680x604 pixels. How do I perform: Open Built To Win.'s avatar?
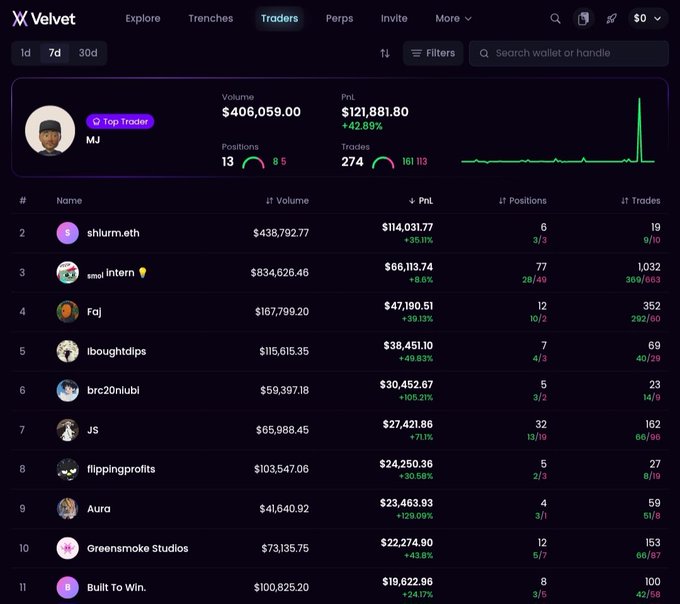(68, 588)
